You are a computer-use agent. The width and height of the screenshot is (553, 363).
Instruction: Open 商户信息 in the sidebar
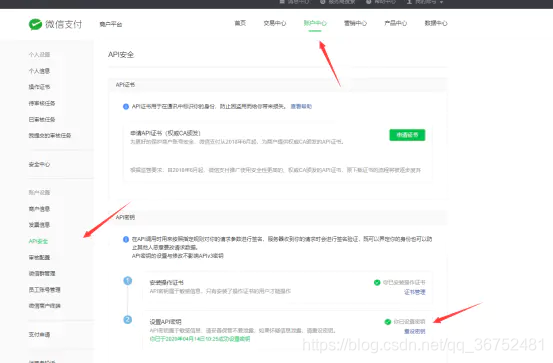pyautogui.click(x=39, y=209)
